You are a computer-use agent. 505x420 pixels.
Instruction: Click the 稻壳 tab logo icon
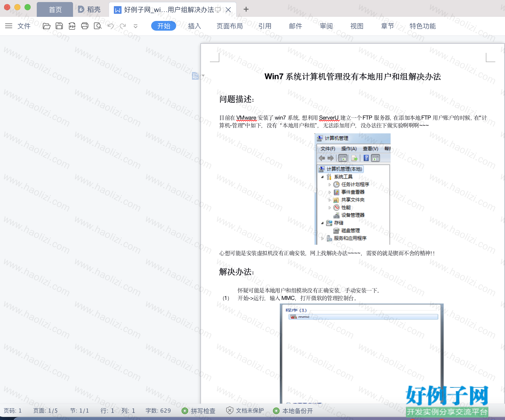pos(81,9)
